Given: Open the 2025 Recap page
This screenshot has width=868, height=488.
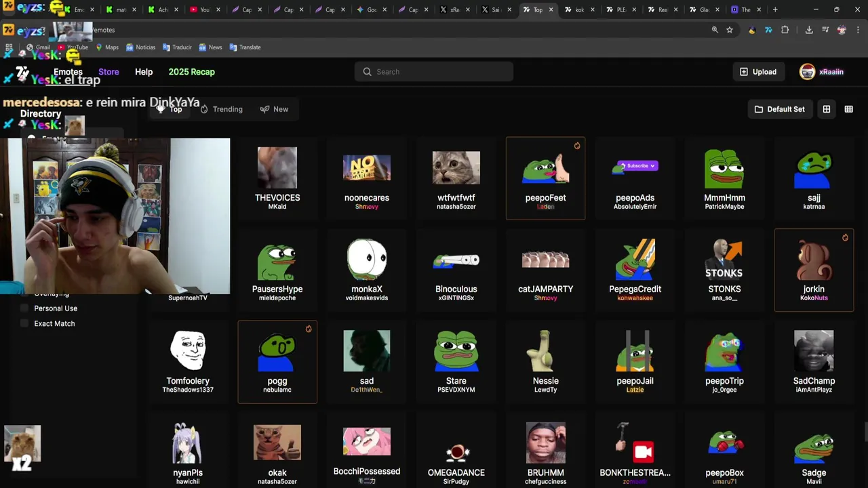Looking at the screenshot, I should pos(191,72).
